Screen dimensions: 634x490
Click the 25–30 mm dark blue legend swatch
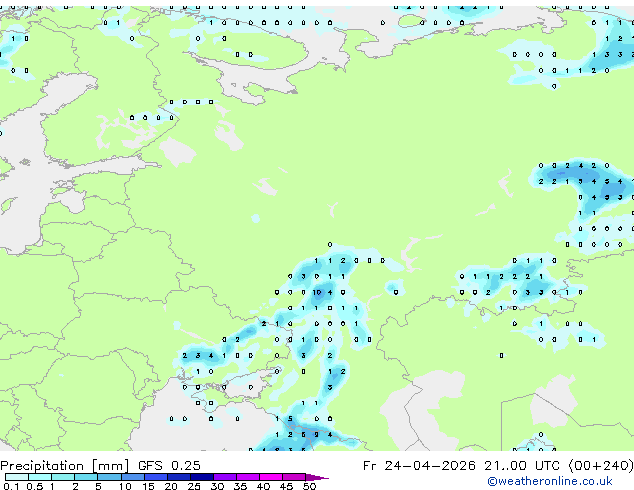[202, 477]
